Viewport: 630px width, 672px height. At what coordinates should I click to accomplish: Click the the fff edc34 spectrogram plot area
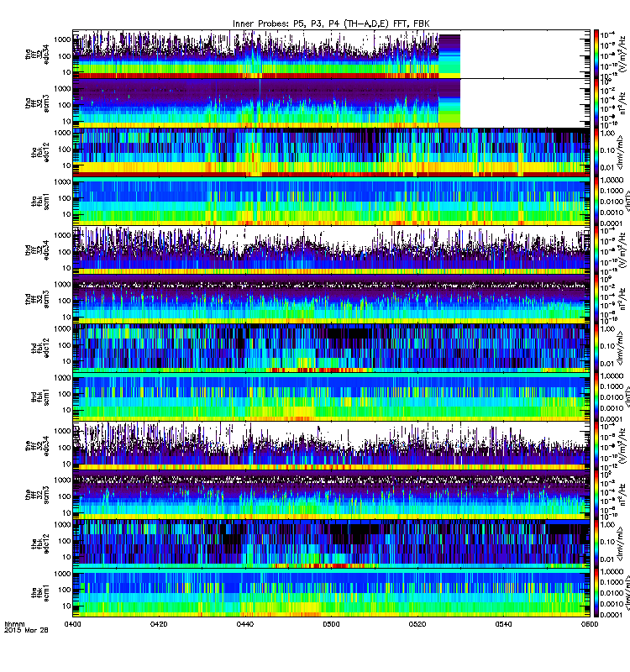(x=331, y=446)
